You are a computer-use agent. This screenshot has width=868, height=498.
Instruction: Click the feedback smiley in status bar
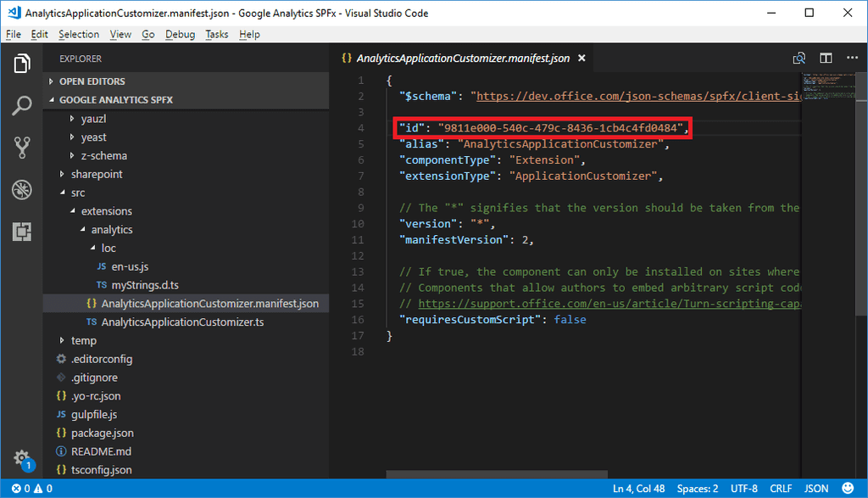[x=847, y=489]
